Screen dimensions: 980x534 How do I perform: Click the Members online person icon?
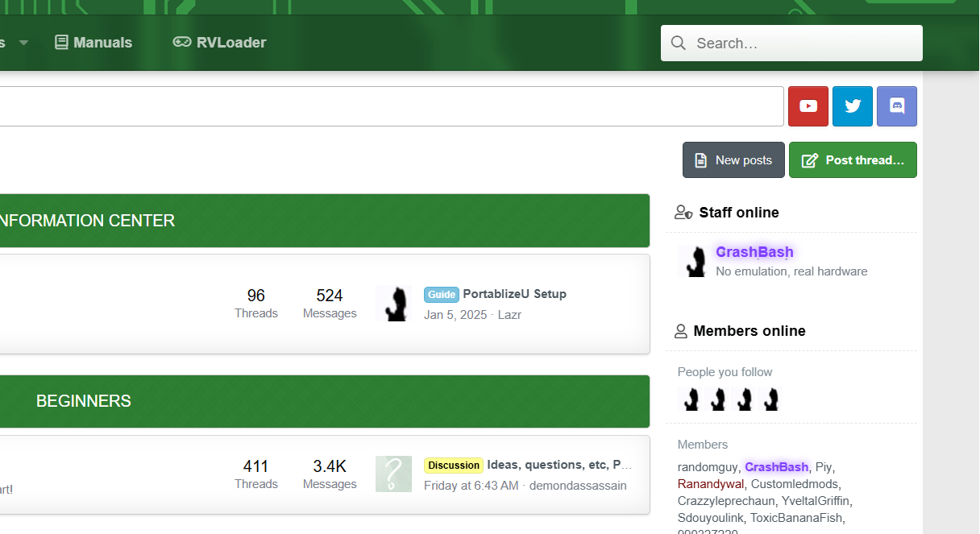(681, 331)
